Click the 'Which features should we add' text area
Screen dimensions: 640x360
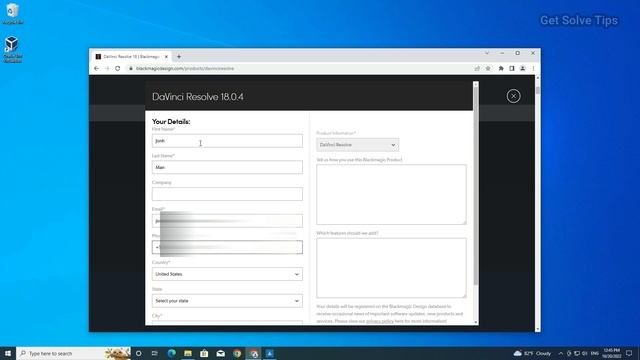pos(391,268)
